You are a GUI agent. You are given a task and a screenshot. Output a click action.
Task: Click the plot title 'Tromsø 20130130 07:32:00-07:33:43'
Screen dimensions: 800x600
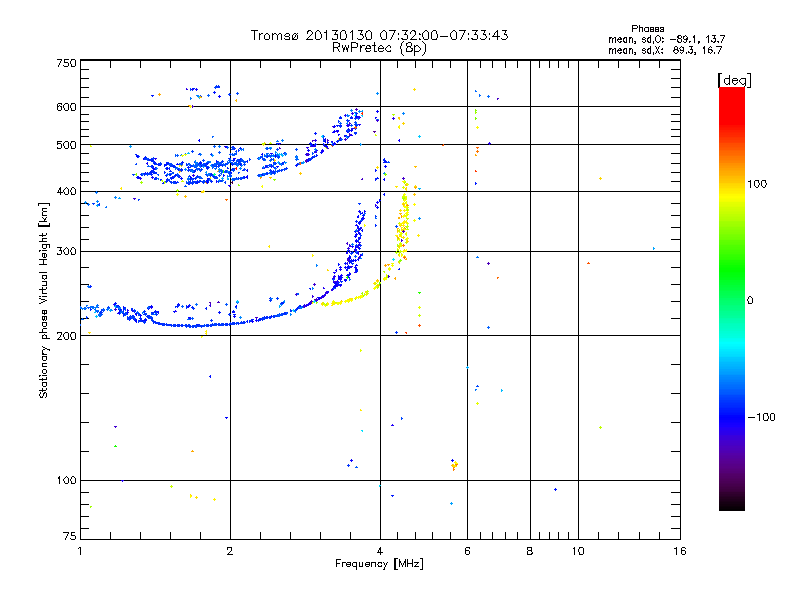379,35
